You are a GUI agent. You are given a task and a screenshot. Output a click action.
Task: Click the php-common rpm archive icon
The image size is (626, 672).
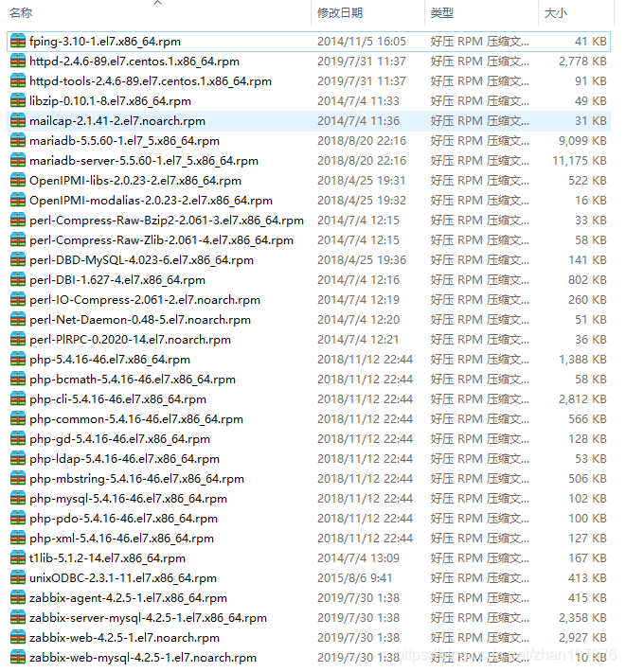tap(18, 418)
